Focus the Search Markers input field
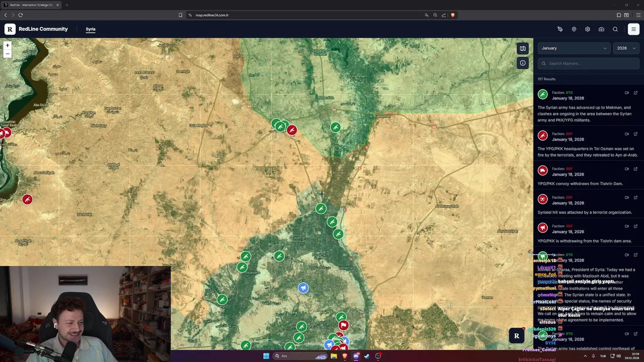The width and height of the screenshot is (644, 362). click(588, 63)
